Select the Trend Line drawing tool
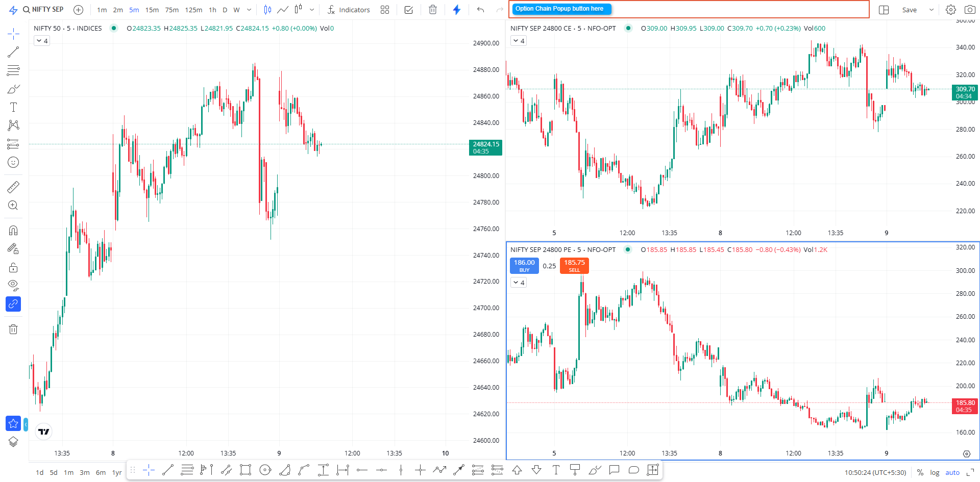Viewport: 980px width, 482px height. 13,52
